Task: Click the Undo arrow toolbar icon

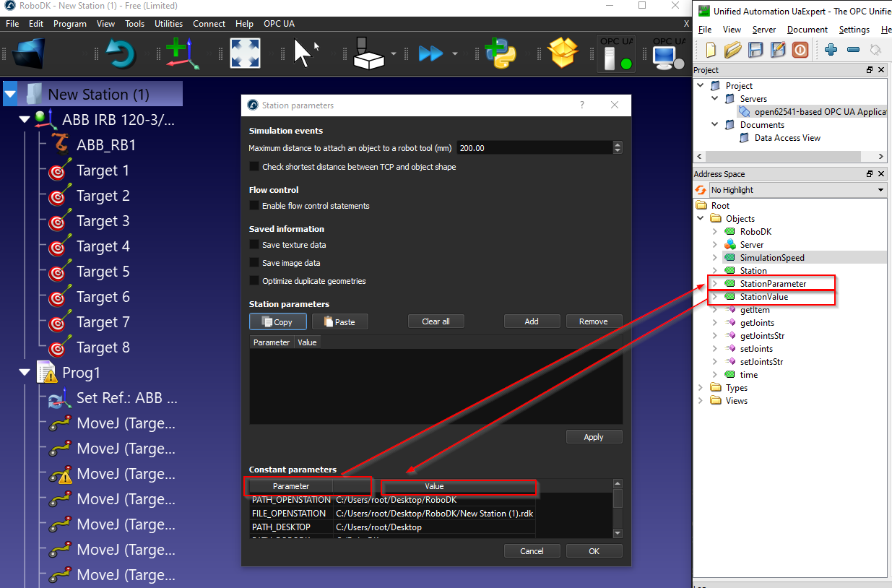Action: coord(121,53)
